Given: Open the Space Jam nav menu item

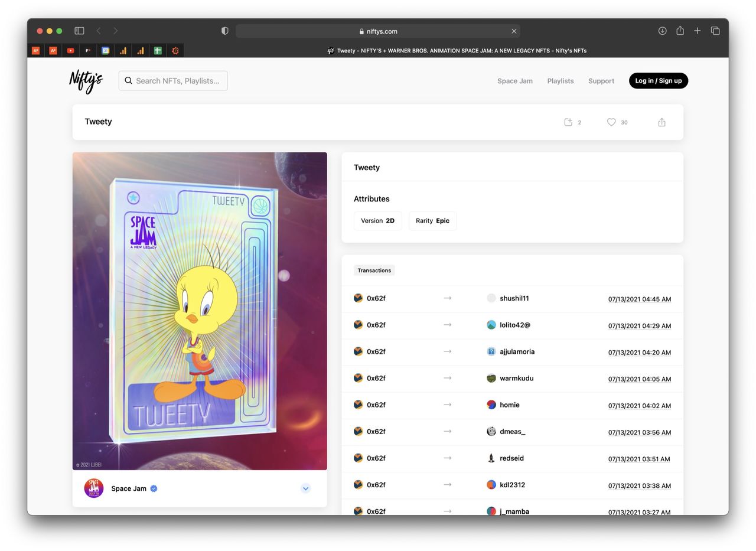Looking at the screenshot, I should coord(514,81).
